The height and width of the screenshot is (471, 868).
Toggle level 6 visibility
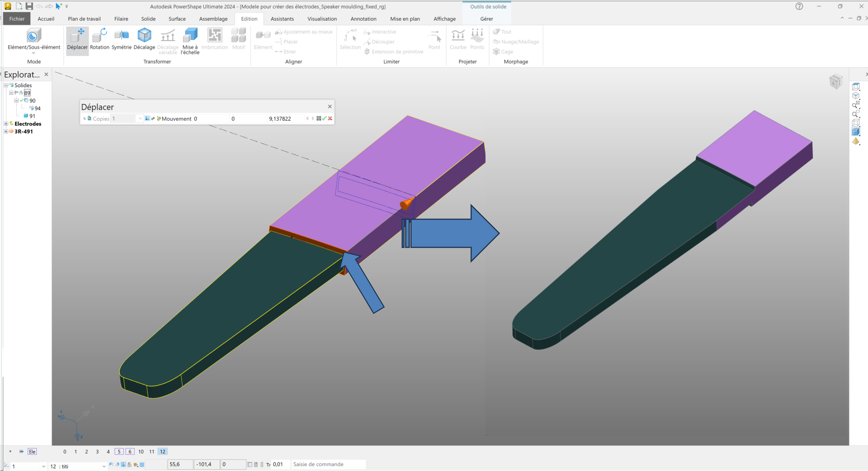coord(130,451)
